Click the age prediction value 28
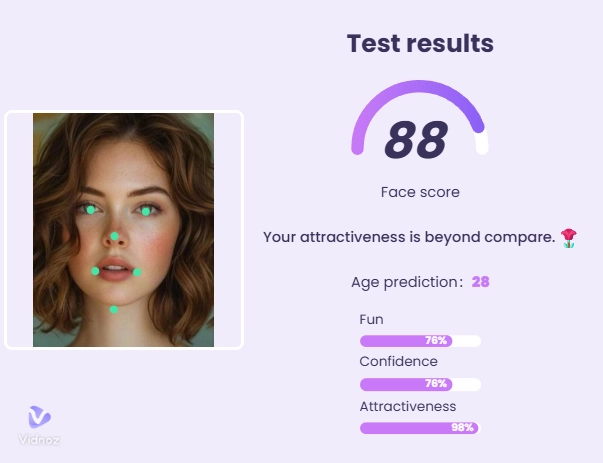The image size is (603, 463). pyautogui.click(x=480, y=282)
